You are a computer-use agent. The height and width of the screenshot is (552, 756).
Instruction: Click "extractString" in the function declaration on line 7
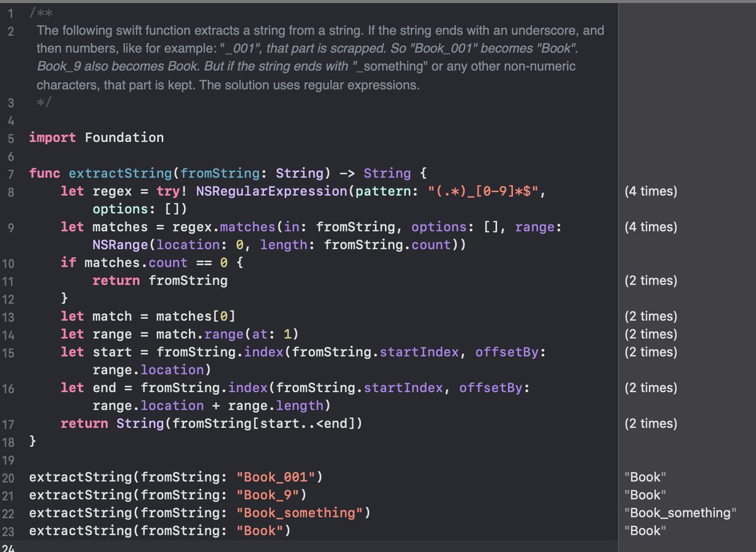click(120, 173)
